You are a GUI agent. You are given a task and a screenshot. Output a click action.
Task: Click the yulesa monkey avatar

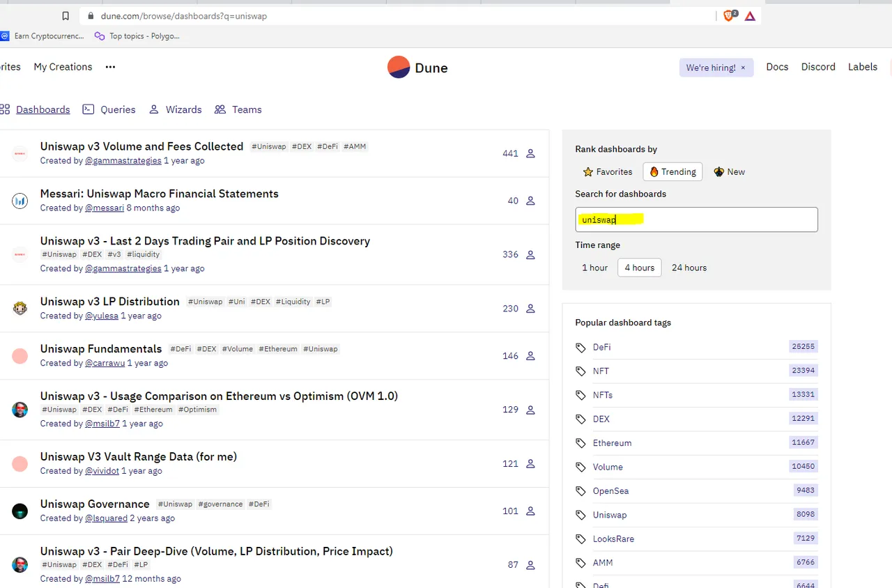20,308
